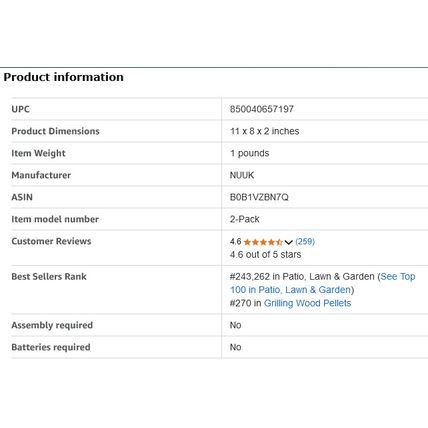This screenshot has width=428, height=428.
Task: Click the orange star rating icons
Action: (x=263, y=242)
